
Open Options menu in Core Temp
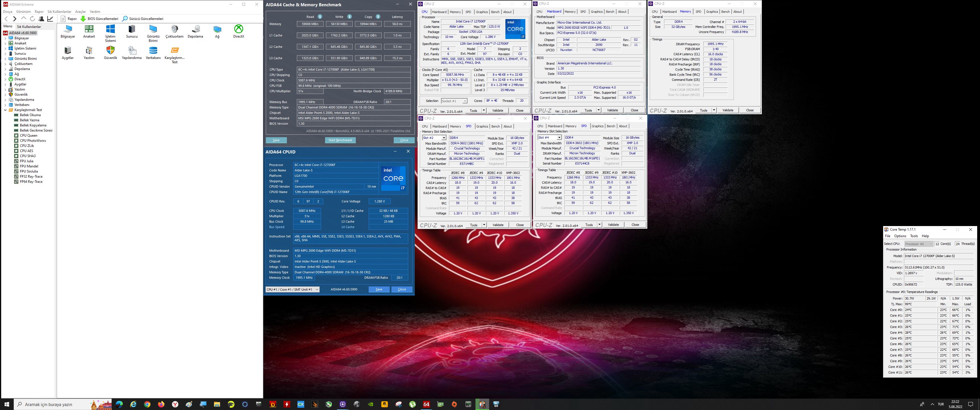900,236
